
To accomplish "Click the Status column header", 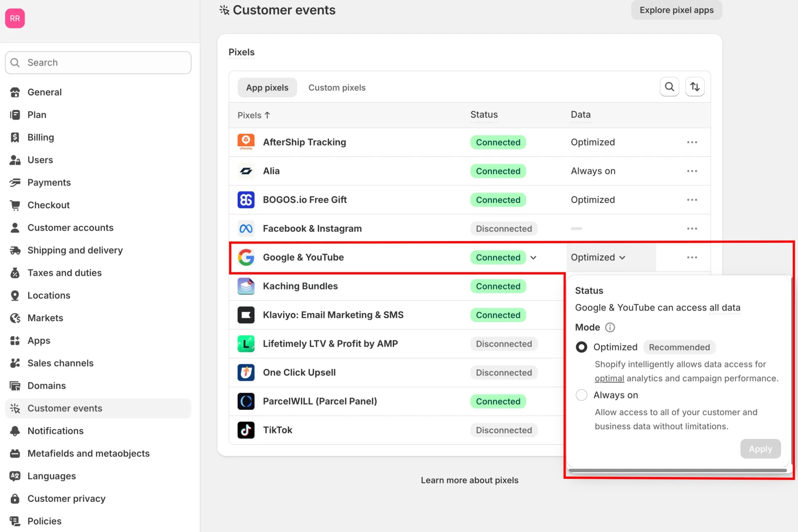I will 484,115.
